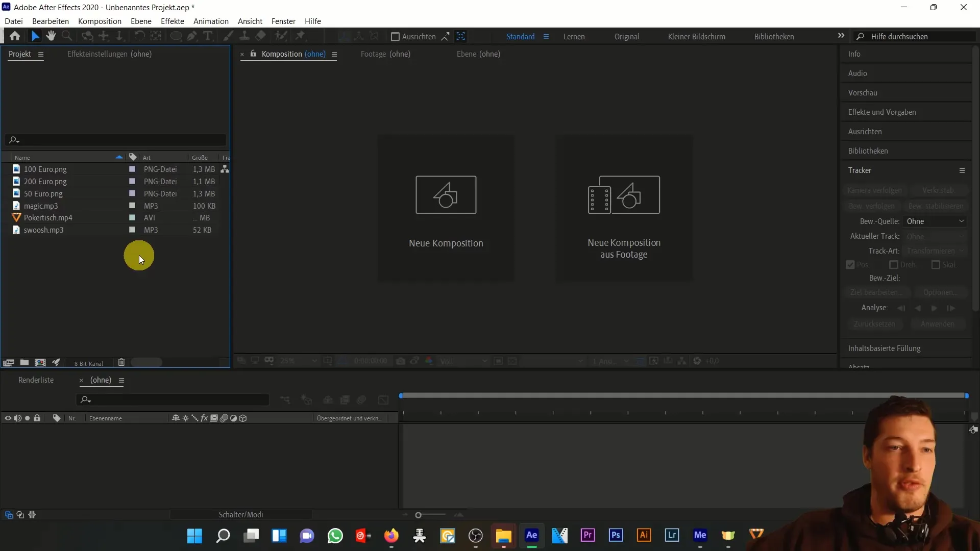Open the Komposition panel hamburger menu

tap(334, 54)
